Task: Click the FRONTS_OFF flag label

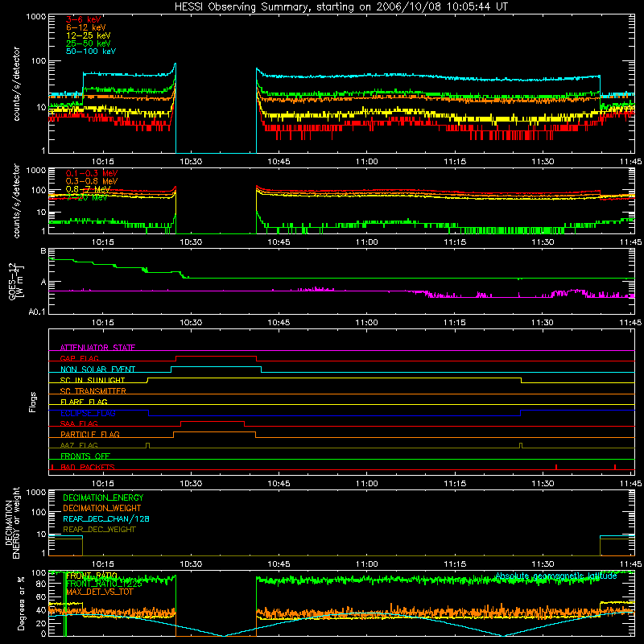Action: coord(85,456)
